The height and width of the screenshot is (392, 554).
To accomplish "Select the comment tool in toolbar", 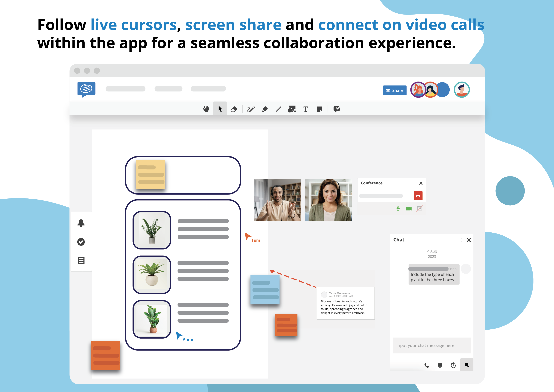I will click(x=337, y=109).
